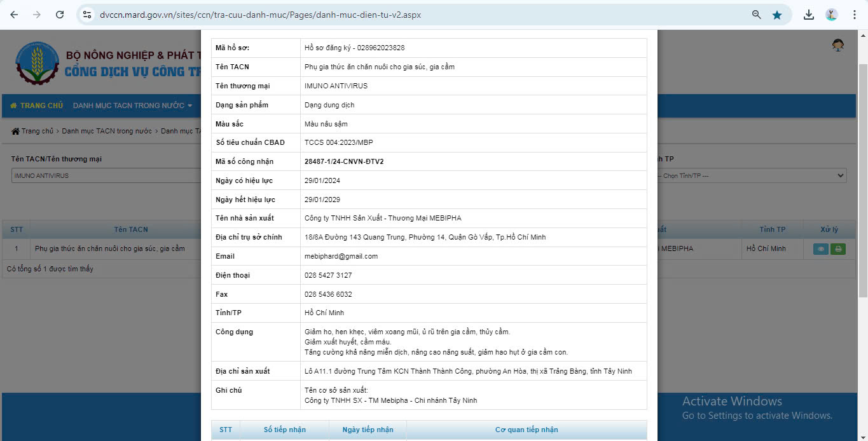Image resolution: width=868 pixels, height=441 pixels.
Task: Click the Tỉnh TP column header
Action: tap(772, 229)
